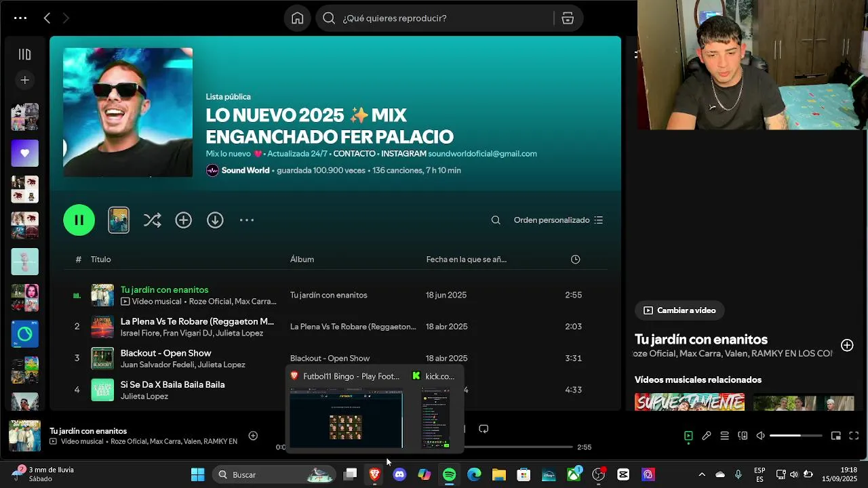Open Orden personalizado sort dropdown
868x488 pixels.
click(x=558, y=220)
